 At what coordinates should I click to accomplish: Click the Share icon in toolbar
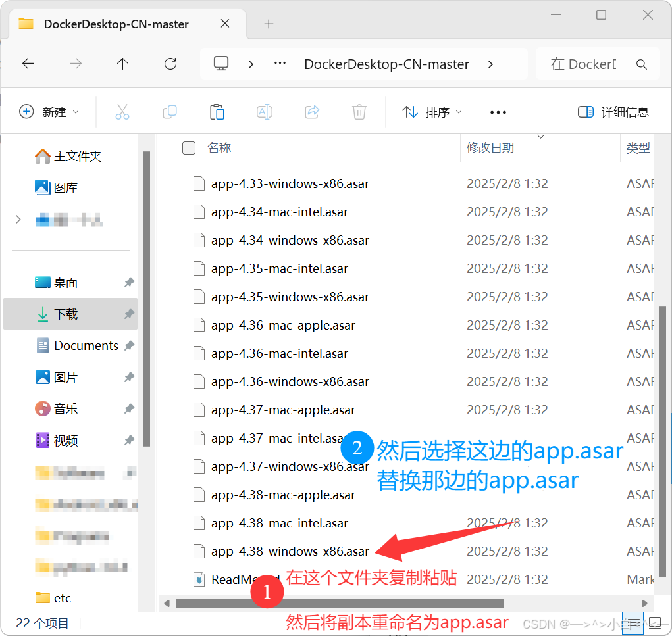click(312, 112)
